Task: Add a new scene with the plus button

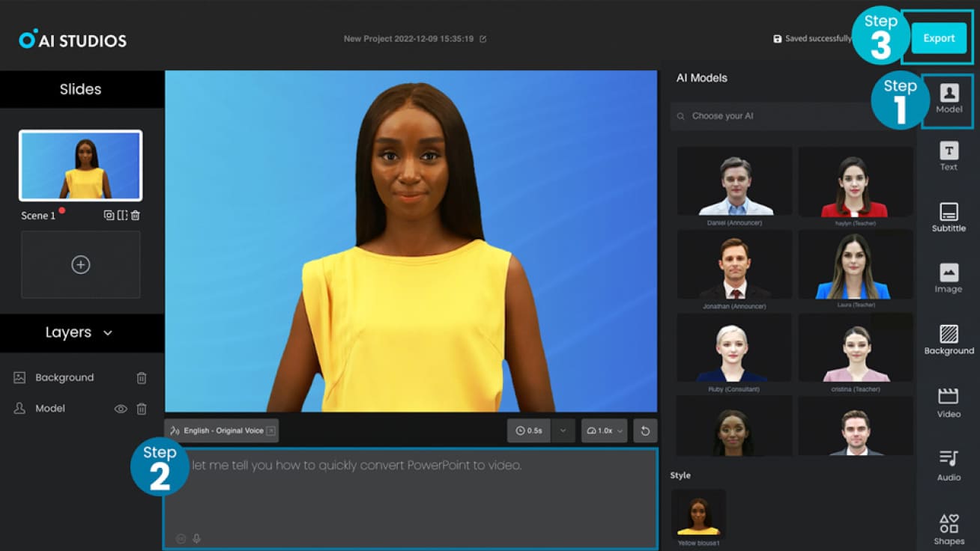Action: point(80,264)
